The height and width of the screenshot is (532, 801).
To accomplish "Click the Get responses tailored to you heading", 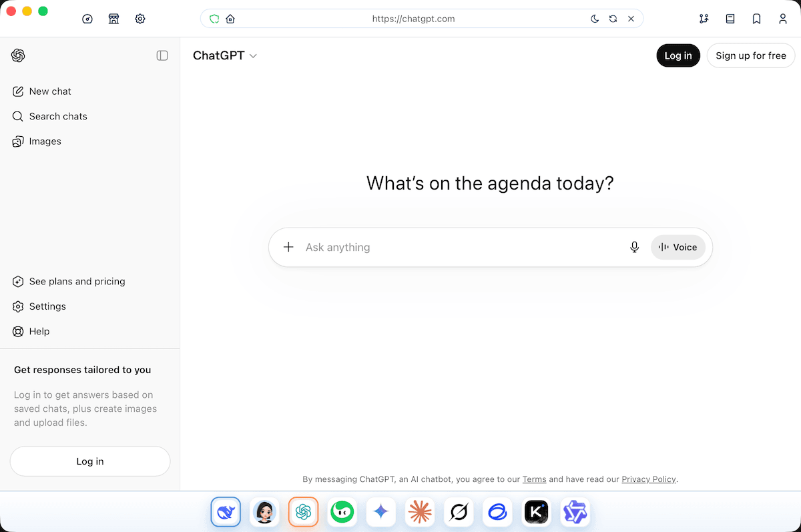I will (x=83, y=370).
